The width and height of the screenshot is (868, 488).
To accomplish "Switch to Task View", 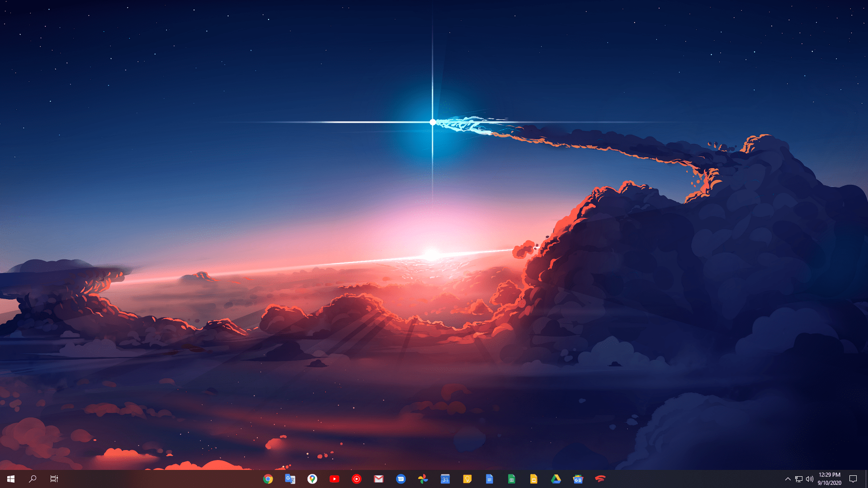I will [x=53, y=479].
